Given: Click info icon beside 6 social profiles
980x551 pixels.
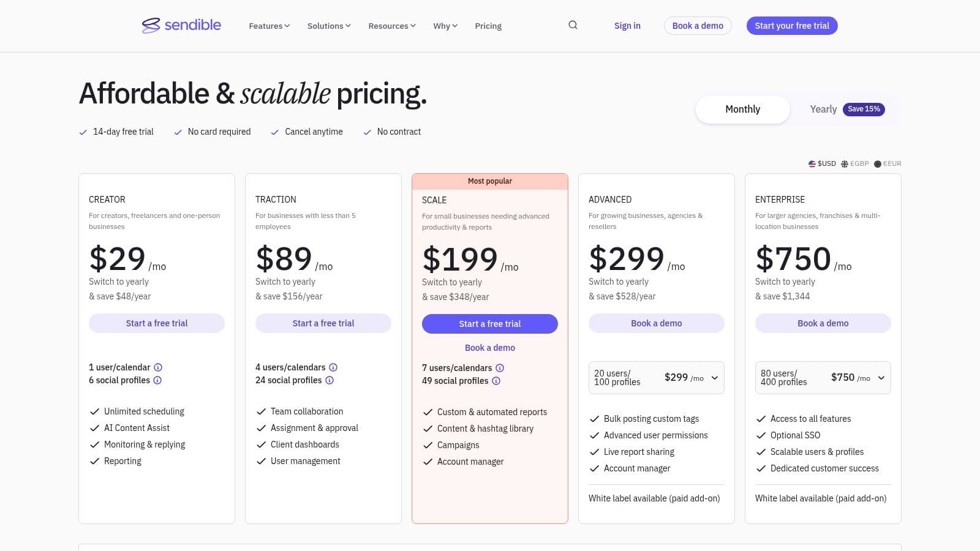Looking at the screenshot, I should (157, 380).
